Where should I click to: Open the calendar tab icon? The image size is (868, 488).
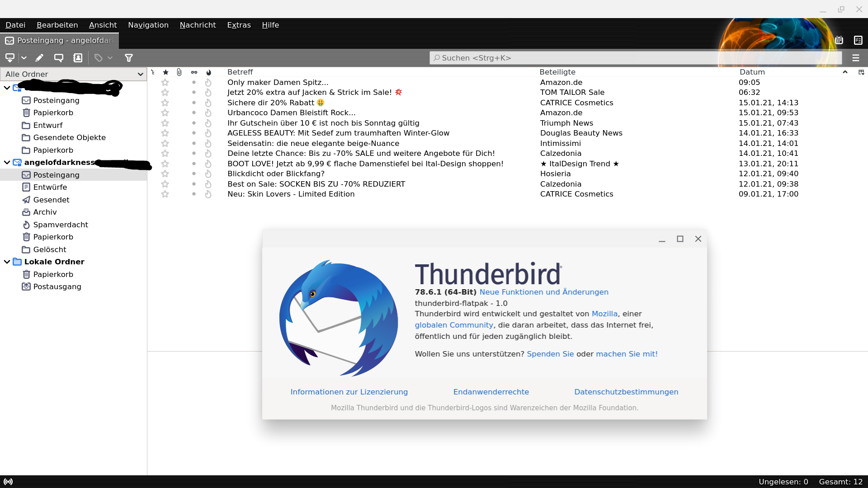click(x=839, y=40)
